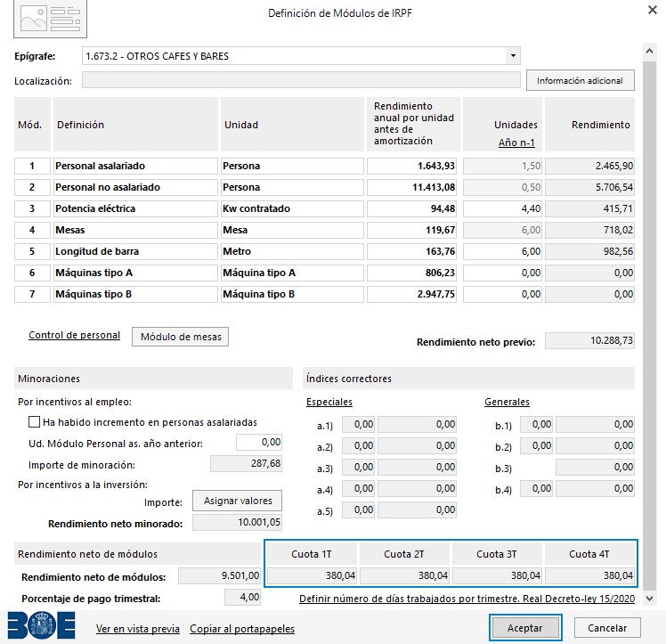Click the Cancelar button
This screenshot has height=644, width=666.
(607, 627)
